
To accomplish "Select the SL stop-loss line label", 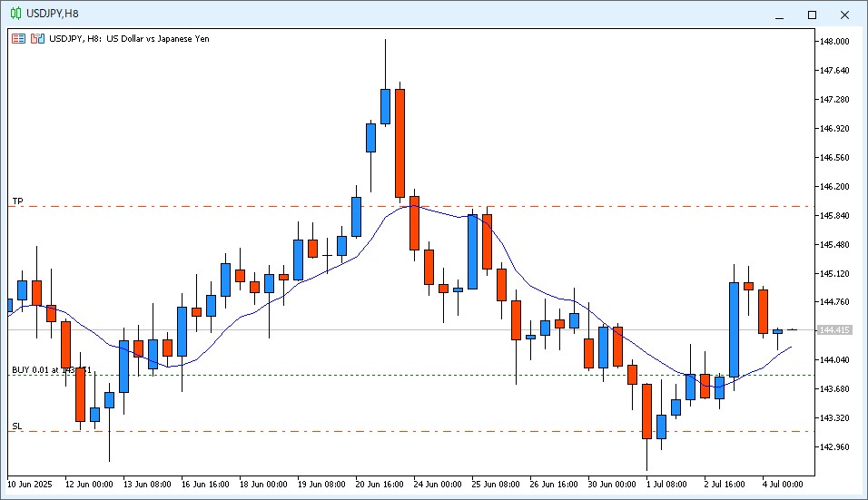I will (17, 426).
